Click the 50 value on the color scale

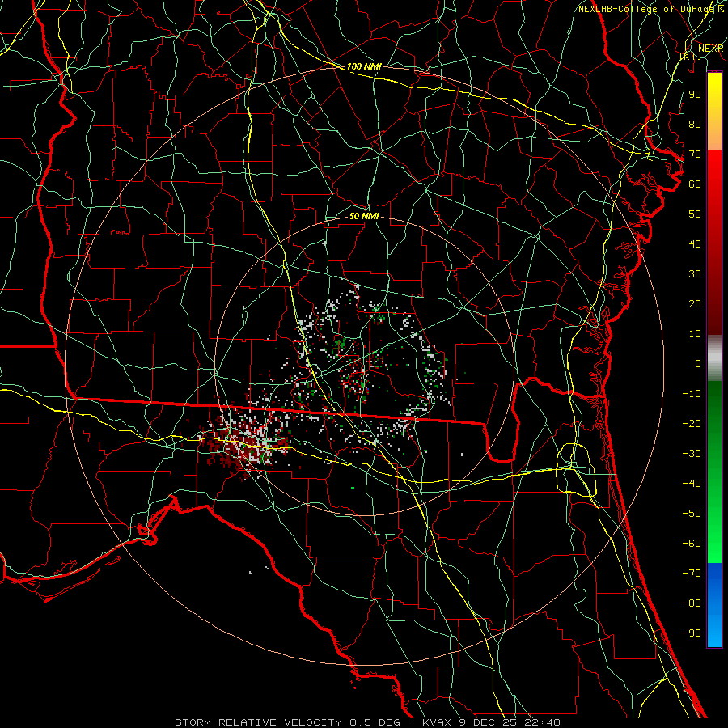click(695, 214)
